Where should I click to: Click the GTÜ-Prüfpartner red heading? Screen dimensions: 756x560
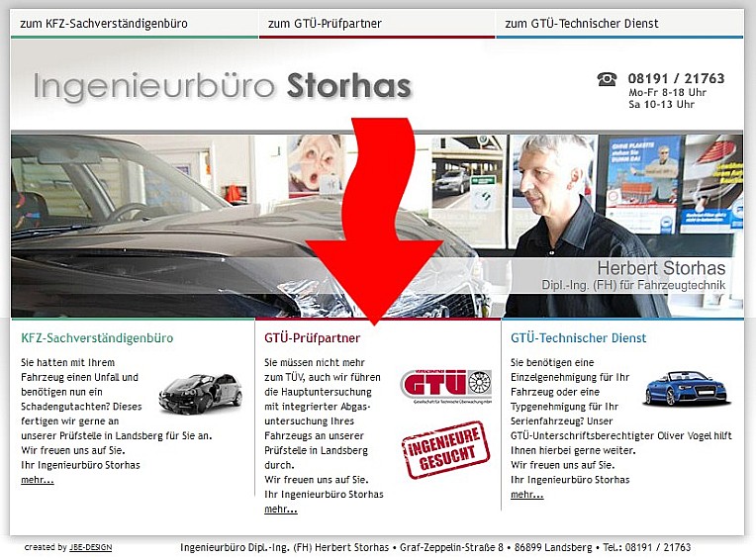[312, 337]
